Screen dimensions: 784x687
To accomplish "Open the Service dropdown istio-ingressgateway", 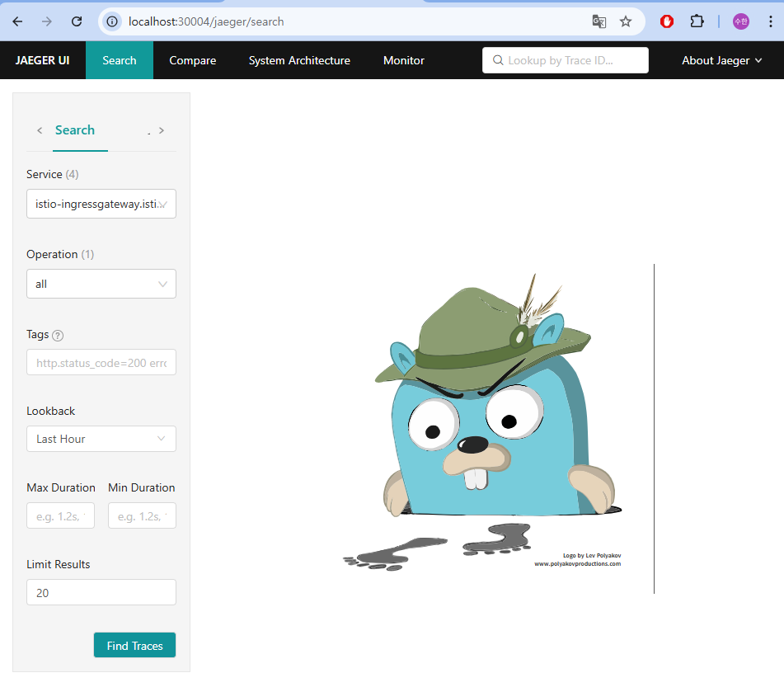I will coord(101,204).
